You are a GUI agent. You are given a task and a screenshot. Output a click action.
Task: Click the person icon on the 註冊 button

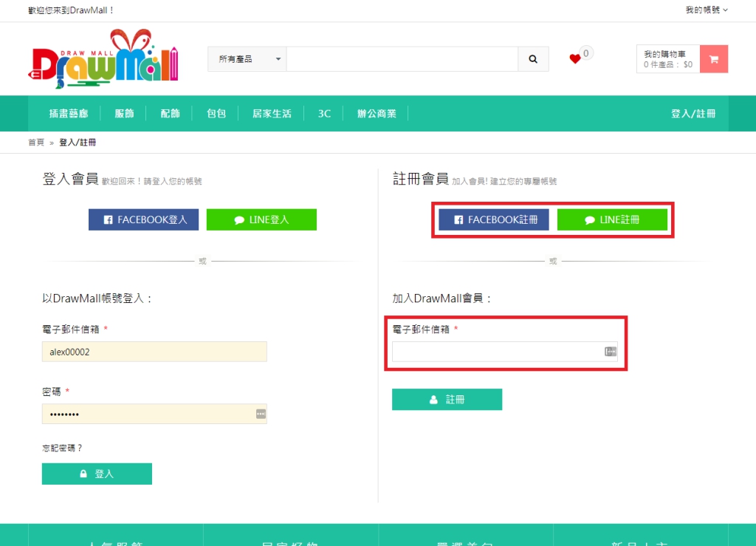[x=433, y=399]
